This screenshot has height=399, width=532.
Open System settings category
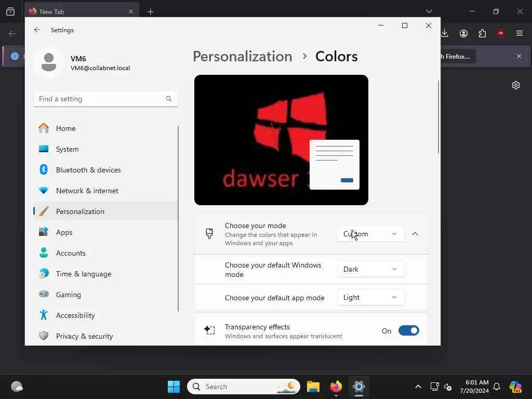105,149
